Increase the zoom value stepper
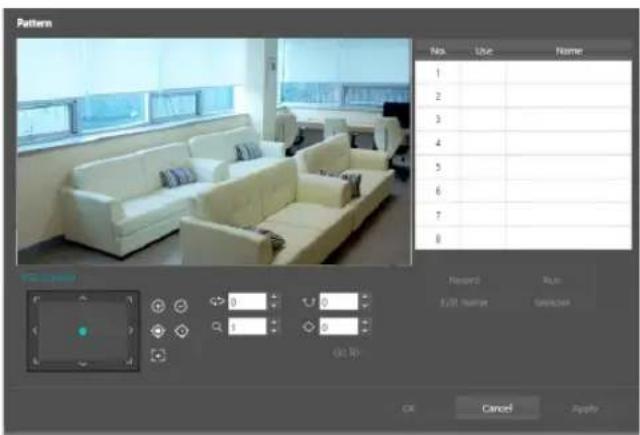 pos(273,322)
